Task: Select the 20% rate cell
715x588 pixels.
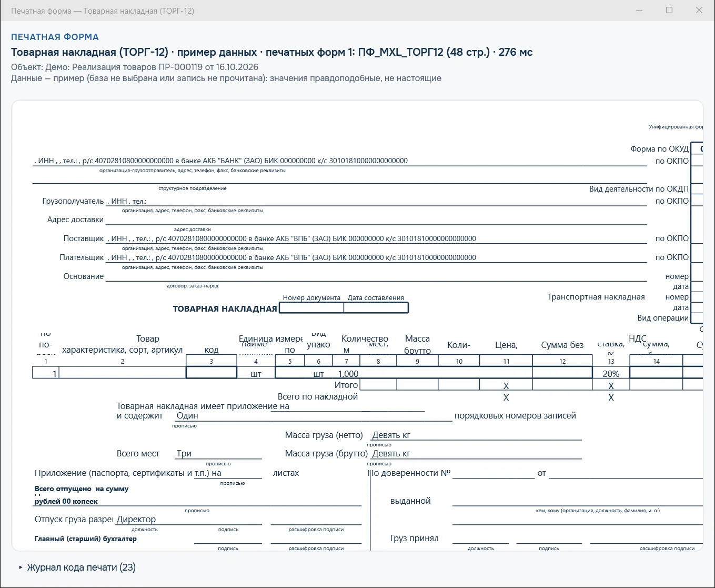Action: click(x=611, y=374)
